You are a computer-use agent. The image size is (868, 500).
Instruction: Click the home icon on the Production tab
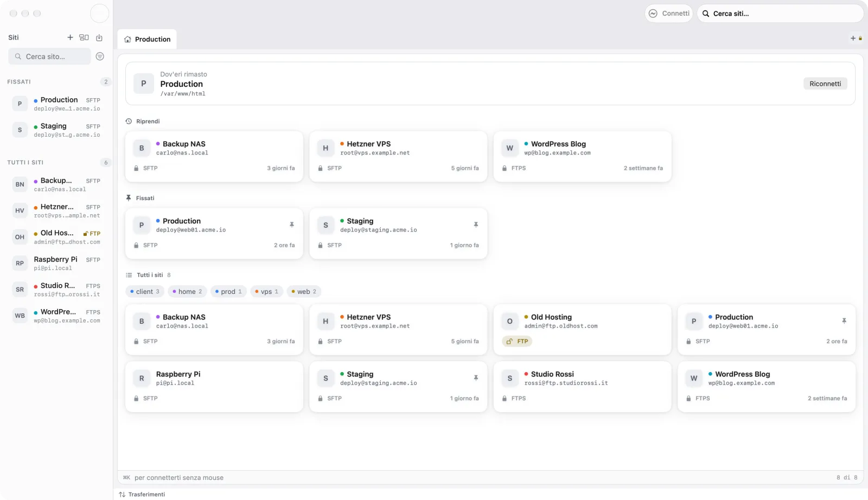click(x=127, y=40)
